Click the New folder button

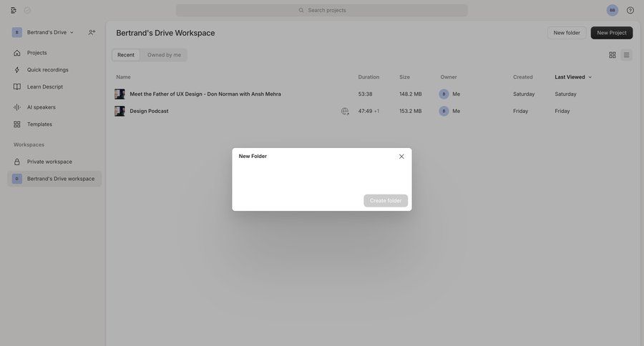(x=567, y=33)
